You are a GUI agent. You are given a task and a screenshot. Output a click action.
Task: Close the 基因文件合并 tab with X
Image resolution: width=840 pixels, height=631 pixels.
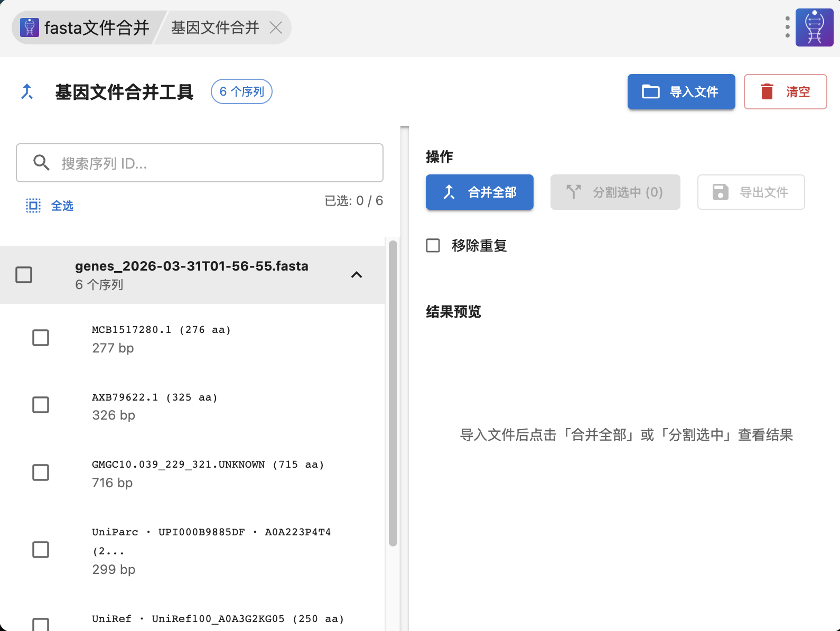point(276,27)
